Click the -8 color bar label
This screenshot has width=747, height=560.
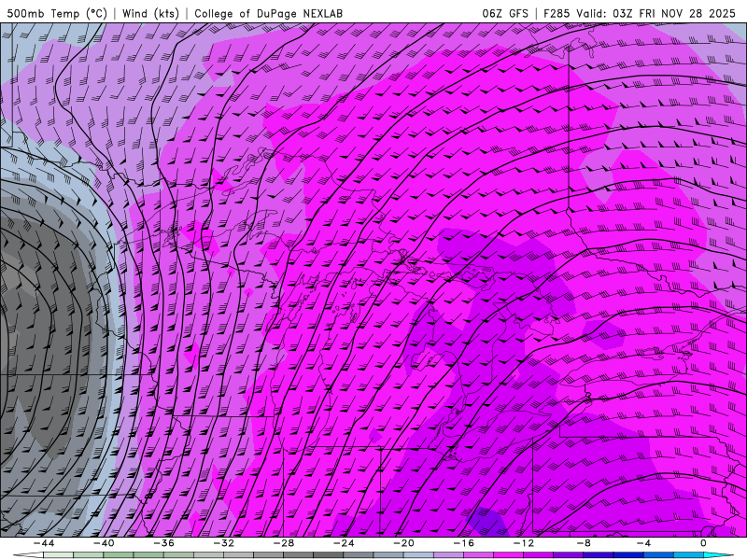point(584,543)
